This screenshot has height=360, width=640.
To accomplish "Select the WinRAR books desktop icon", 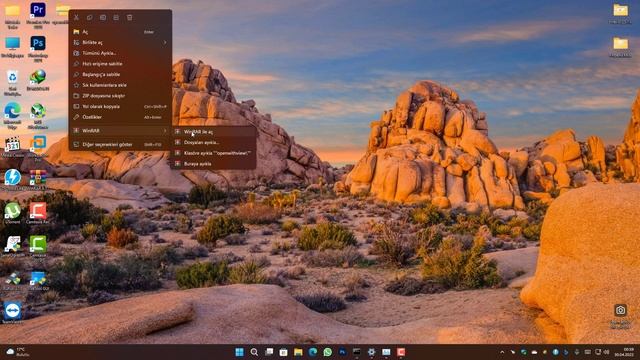I will point(38,177).
